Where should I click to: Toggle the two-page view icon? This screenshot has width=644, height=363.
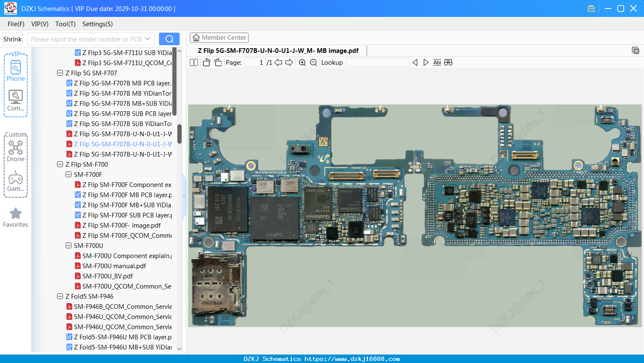194,63
